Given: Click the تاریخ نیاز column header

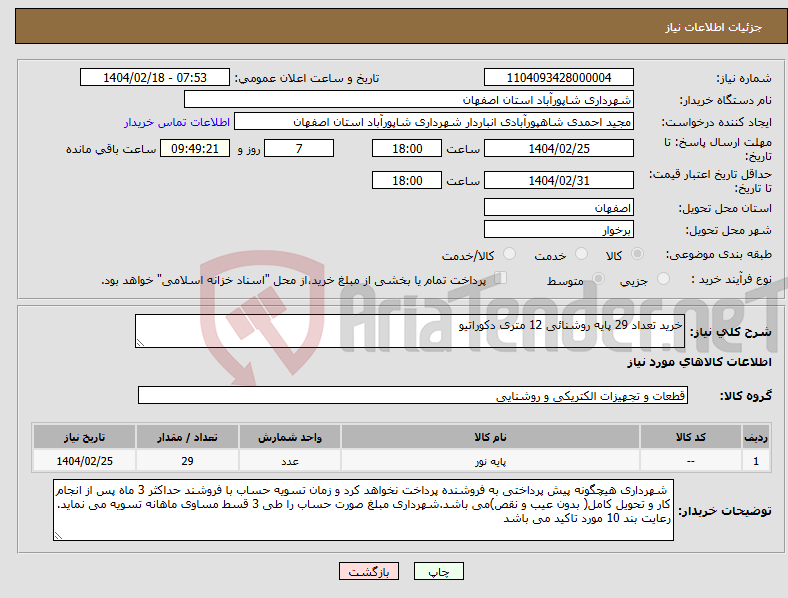Looking at the screenshot, I should click(84, 437).
